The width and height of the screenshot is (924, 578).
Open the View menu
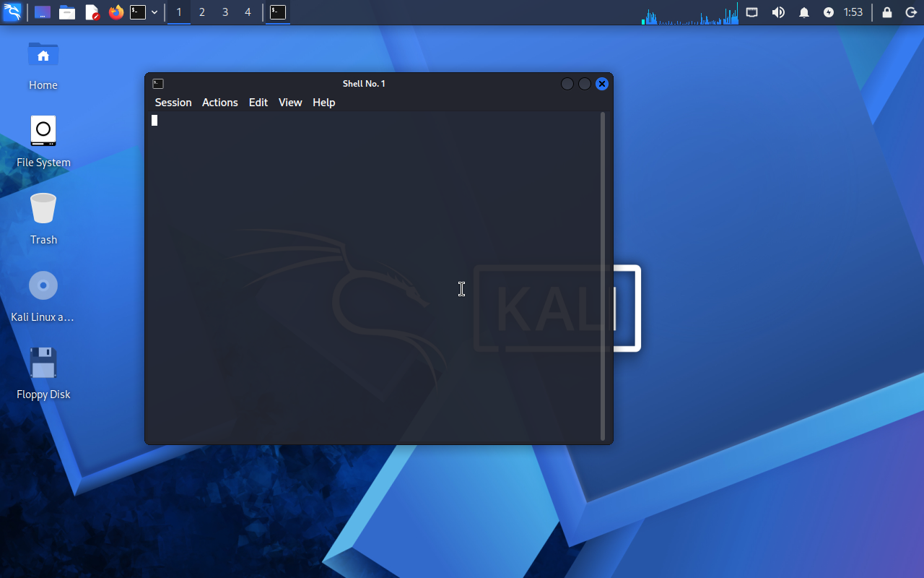pyautogui.click(x=289, y=103)
